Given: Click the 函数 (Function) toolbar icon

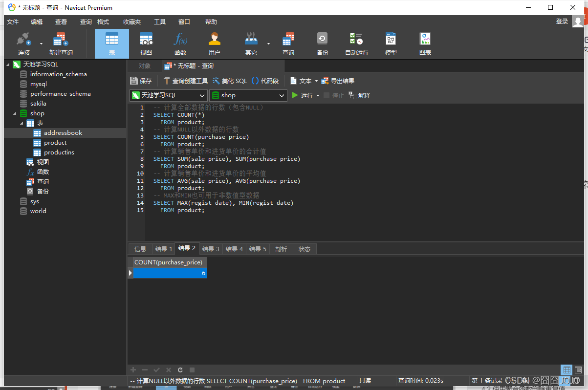Looking at the screenshot, I should click(180, 43).
